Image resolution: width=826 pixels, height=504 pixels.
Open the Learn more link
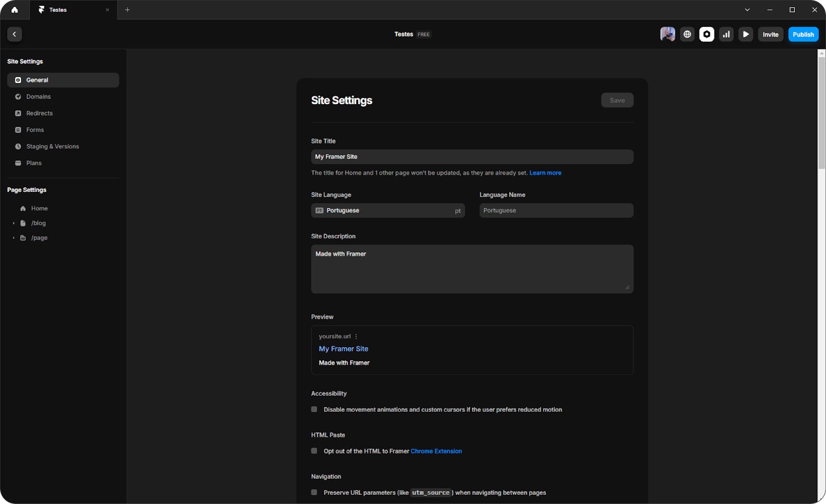545,173
